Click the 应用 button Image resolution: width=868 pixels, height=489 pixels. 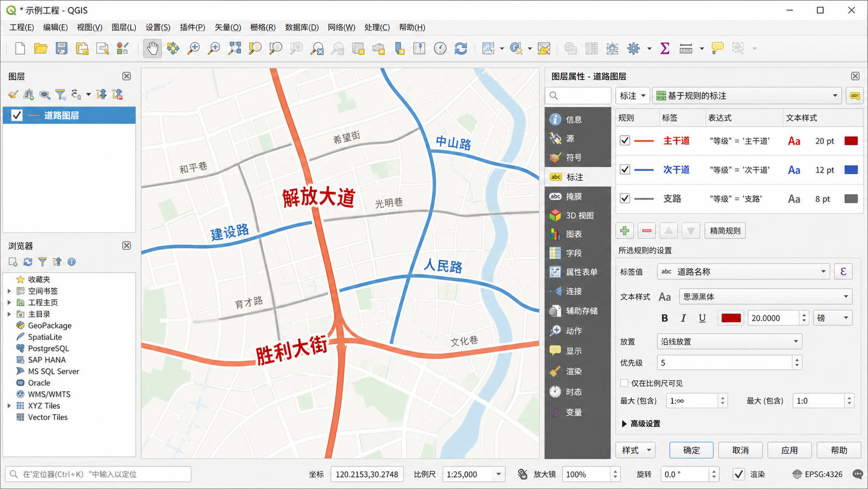(789, 450)
